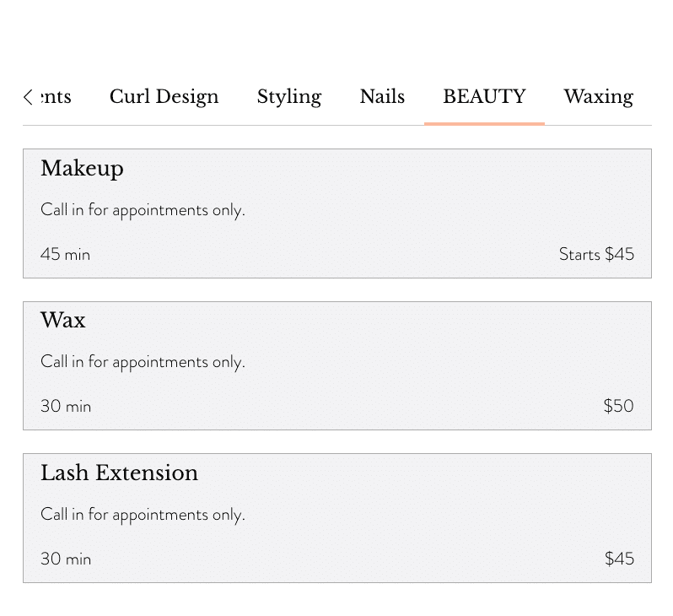The height and width of the screenshot is (616, 673).
Task: Click the Wax card's appointment description
Action: (x=143, y=362)
